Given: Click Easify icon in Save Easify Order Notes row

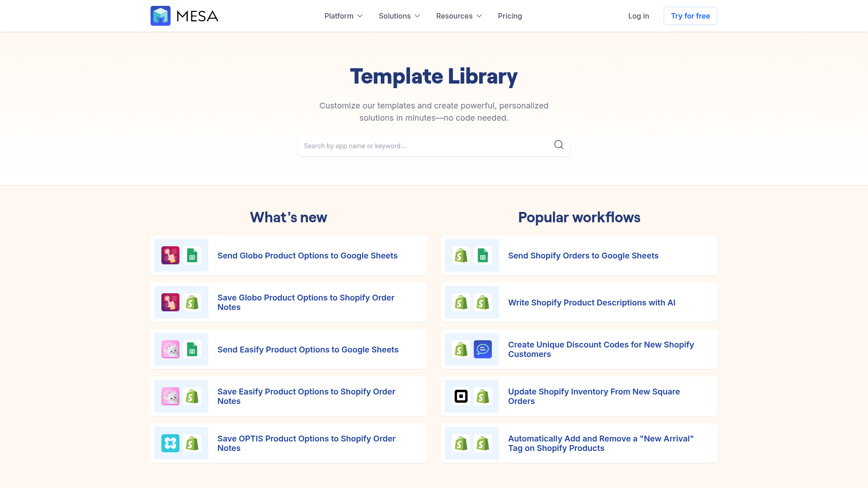Looking at the screenshot, I should [x=170, y=396].
